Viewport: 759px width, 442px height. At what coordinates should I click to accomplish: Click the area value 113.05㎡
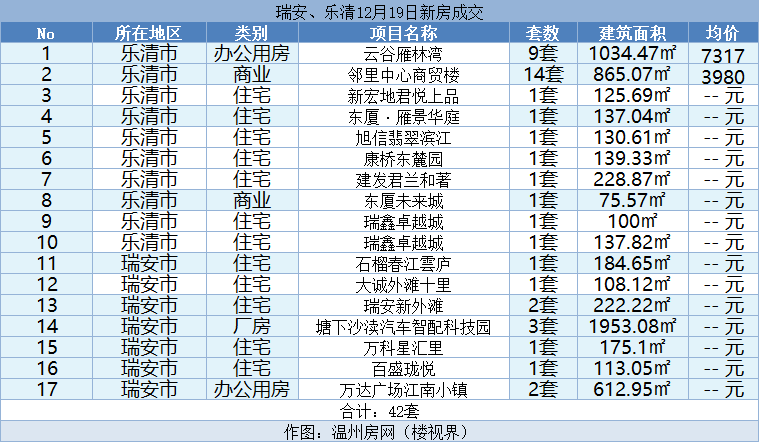point(632,368)
